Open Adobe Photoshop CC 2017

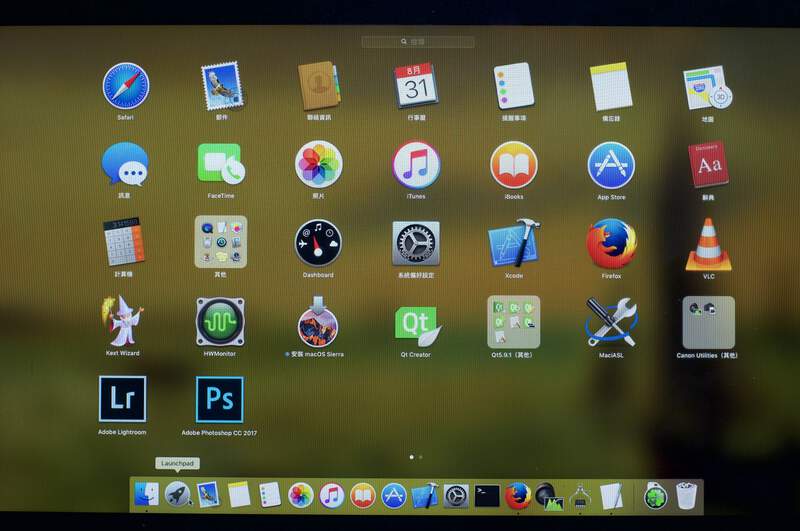[x=219, y=399]
